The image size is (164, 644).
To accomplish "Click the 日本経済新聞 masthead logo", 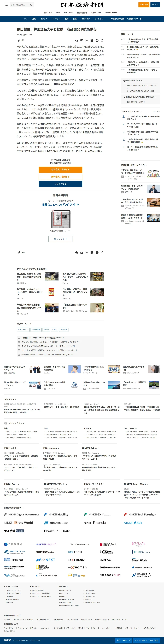I will 82,5.
